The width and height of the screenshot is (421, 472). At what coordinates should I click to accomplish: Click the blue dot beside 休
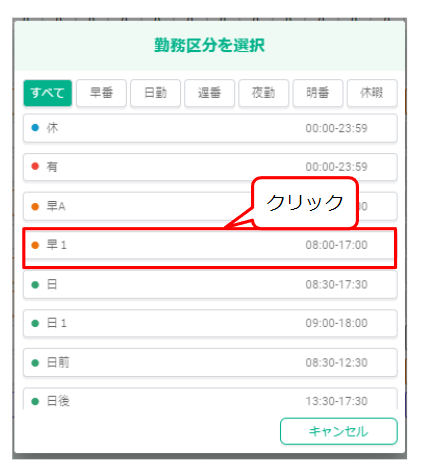click(35, 128)
